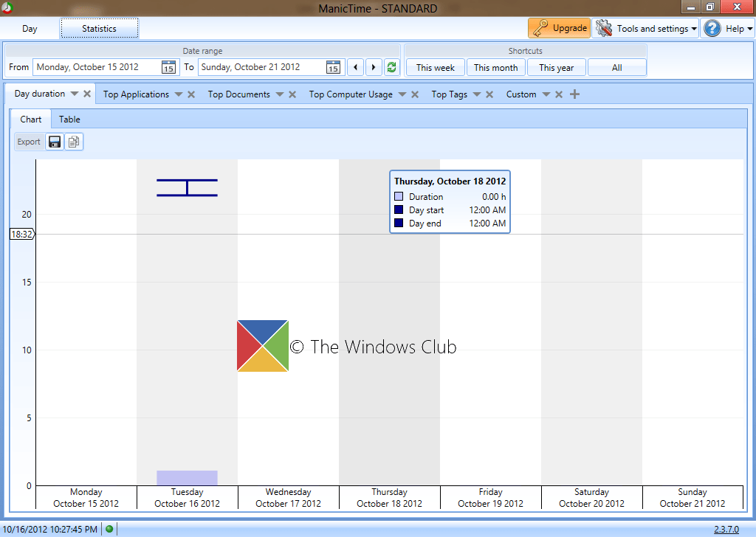Copy chart to clipboard with the copy icon

[73, 141]
